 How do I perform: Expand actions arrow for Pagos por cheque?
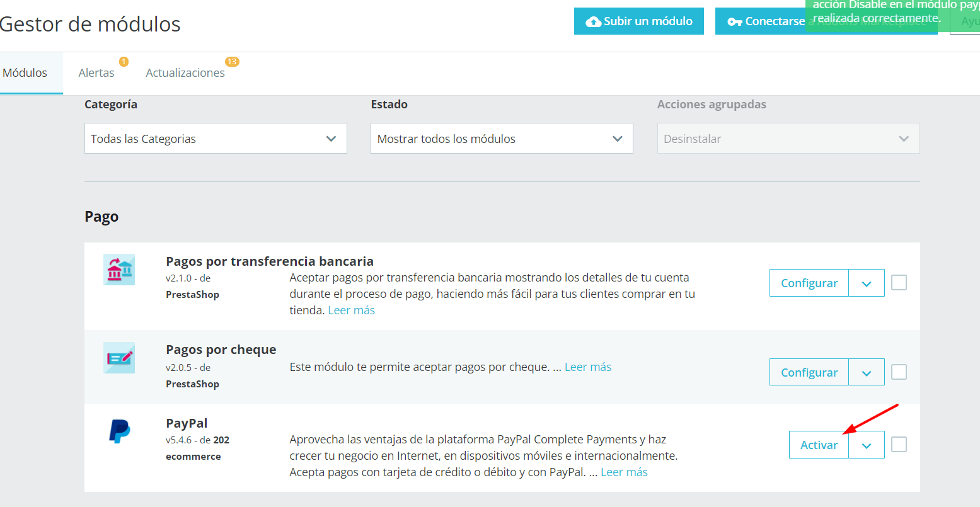[x=867, y=373]
